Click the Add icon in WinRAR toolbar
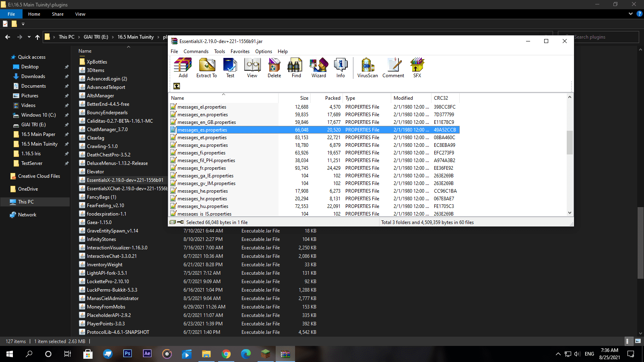The image size is (644, 362). coord(183,68)
